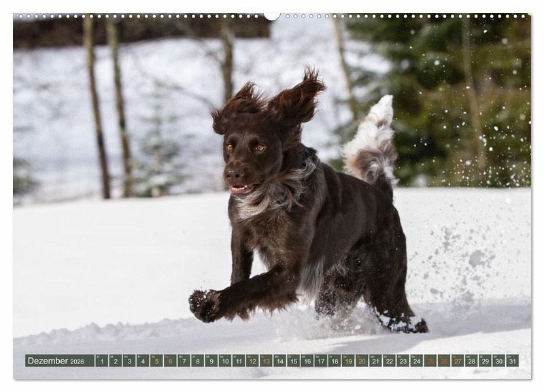
Task: Click the highlighted day 13 cell
Action: coord(266,361)
